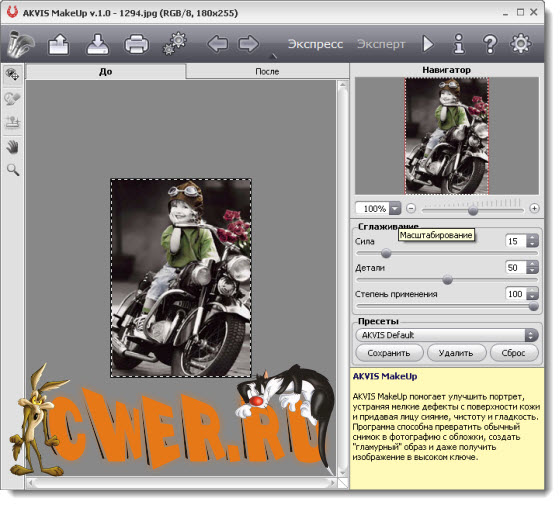Switch to Эксперт mode
Image resolution: width=560 pixels, height=505 pixels.
click(x=381, y=44)
